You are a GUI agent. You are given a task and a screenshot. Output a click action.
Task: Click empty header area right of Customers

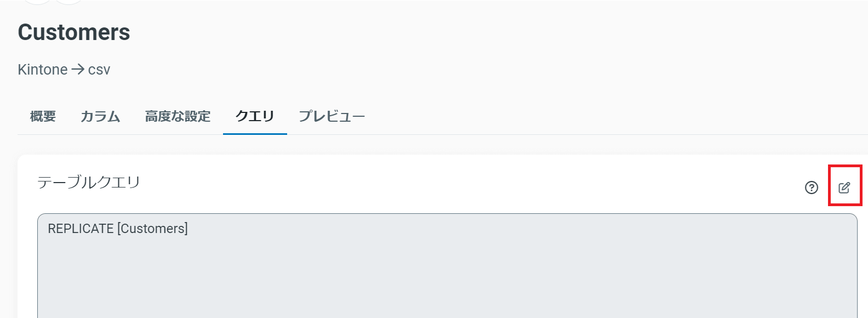coord(493,32)
